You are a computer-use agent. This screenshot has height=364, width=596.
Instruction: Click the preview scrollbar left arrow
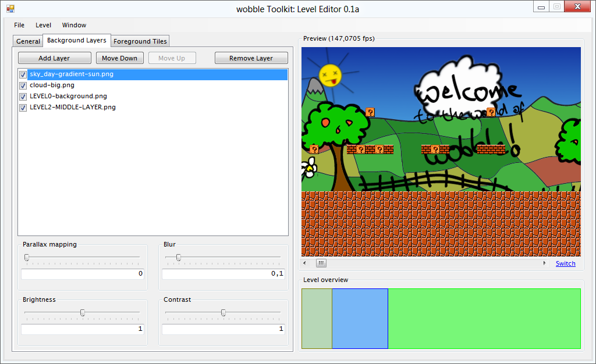point(305,263)
